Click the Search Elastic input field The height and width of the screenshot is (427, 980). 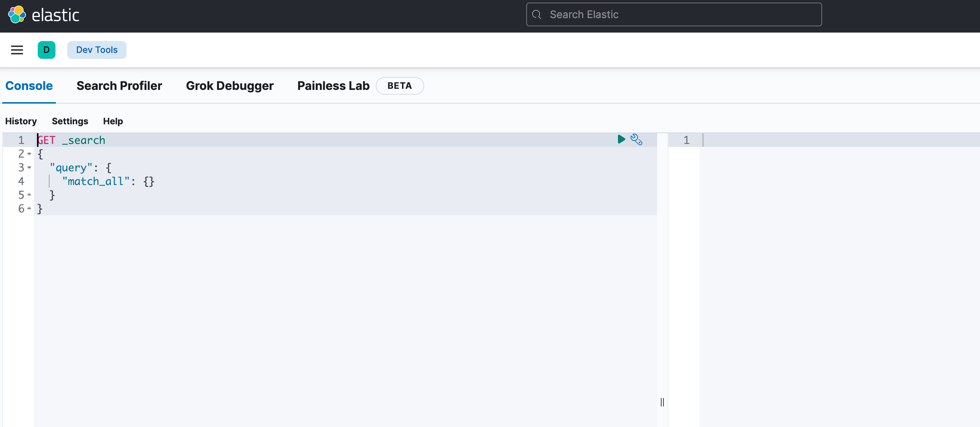[x=673, y=14]
